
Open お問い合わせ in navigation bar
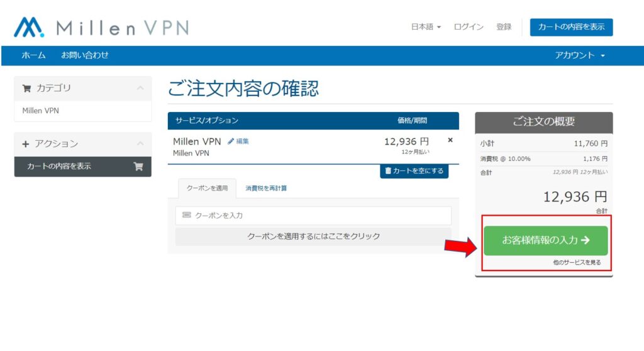[85, 55]
